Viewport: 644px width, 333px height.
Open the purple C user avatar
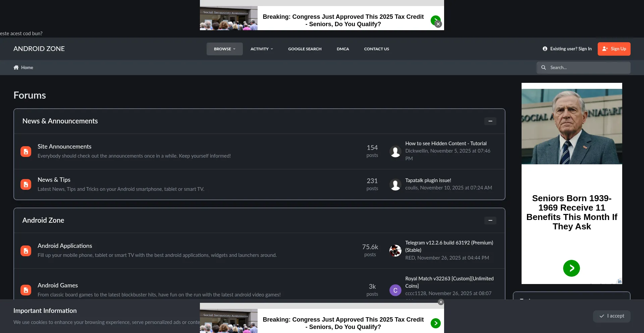[x=395, y=290]
